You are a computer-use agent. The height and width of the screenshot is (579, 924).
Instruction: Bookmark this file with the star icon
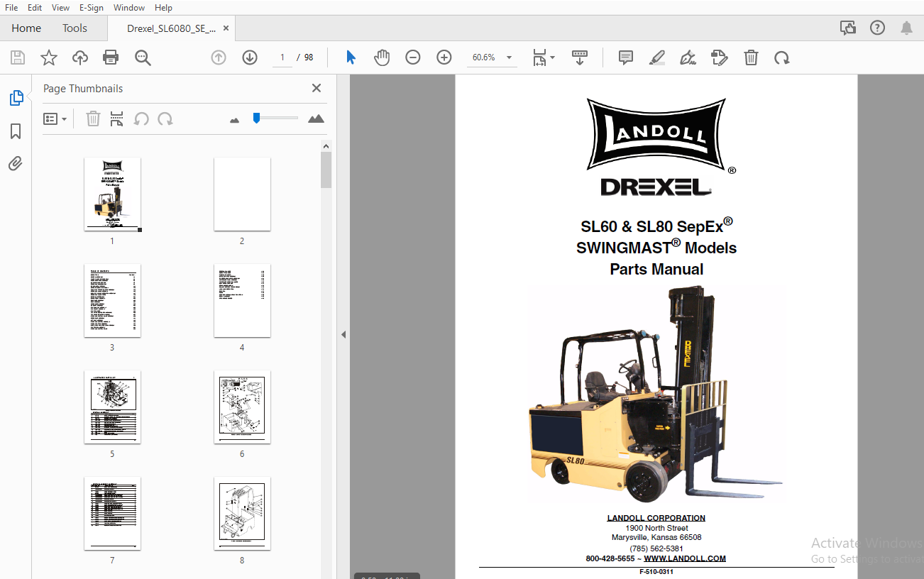[x=49, y=57]
